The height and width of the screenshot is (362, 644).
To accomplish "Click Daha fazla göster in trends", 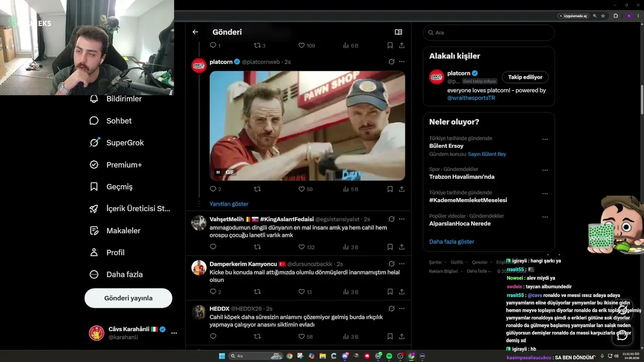I will click(x=452, y=242).
